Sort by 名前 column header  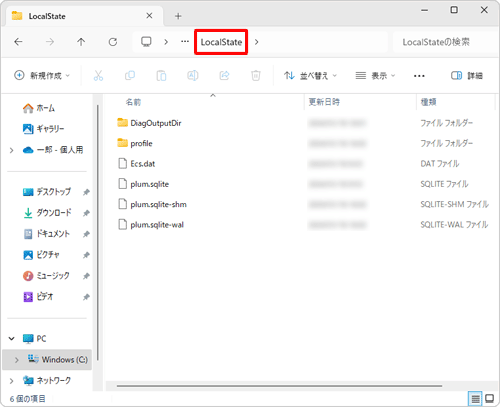point(133,102)
